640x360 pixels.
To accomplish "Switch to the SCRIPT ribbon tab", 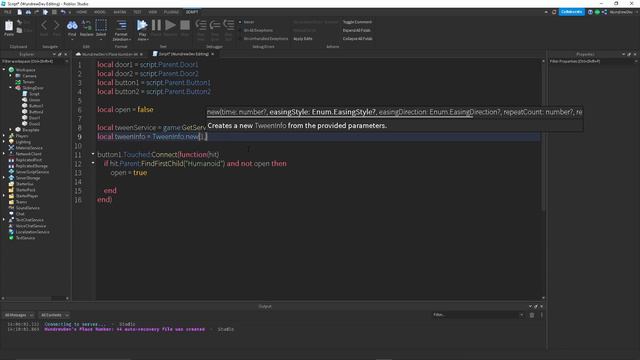I will [192, 12].
